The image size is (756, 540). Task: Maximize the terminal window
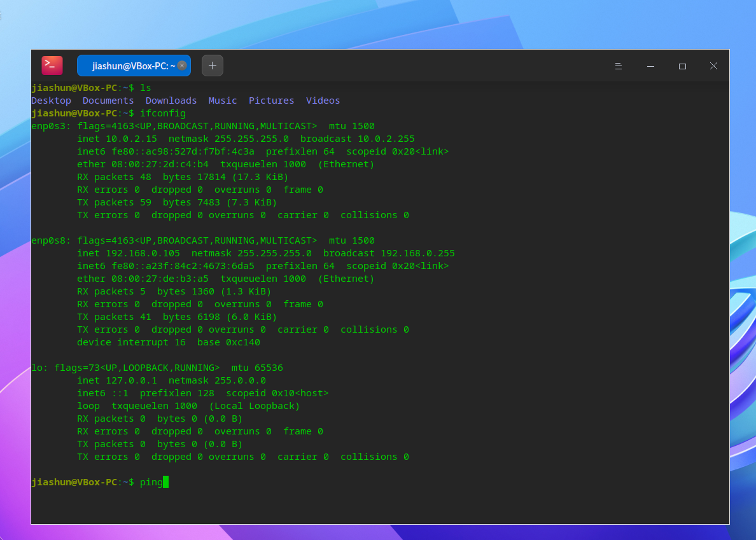tap(682, 66)
